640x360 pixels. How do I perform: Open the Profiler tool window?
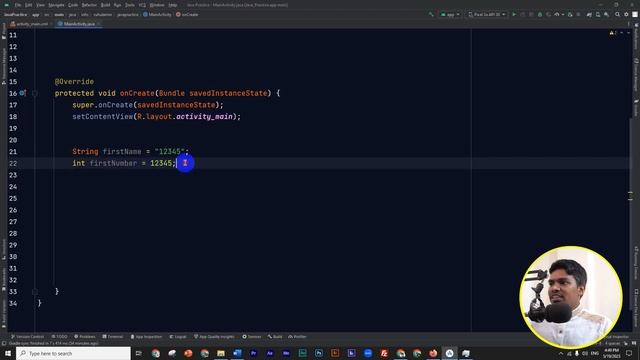(x=297, y=336)
